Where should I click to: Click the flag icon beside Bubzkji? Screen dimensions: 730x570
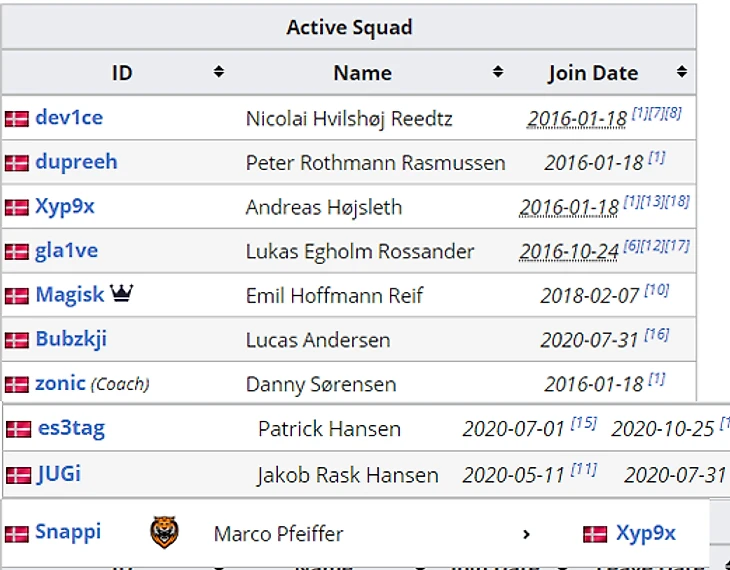click(16, 340)
